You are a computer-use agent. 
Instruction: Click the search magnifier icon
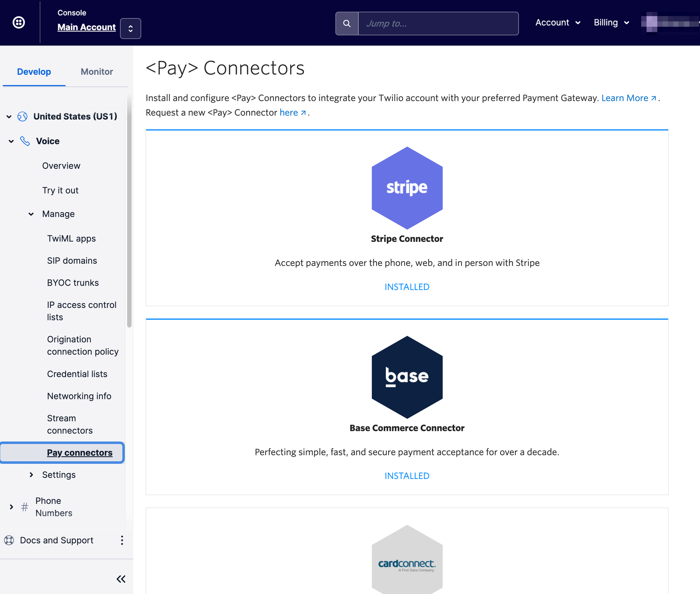pos(347,23)
